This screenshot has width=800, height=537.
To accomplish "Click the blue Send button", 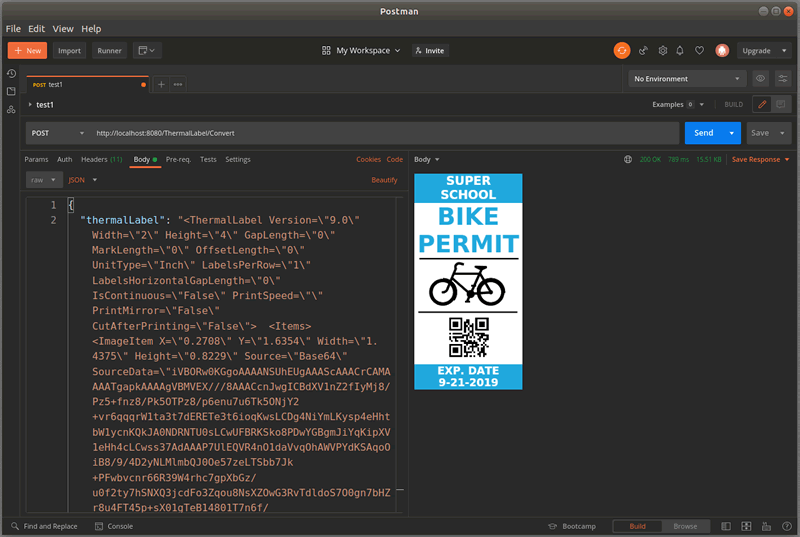I will (x=703, y=133).
